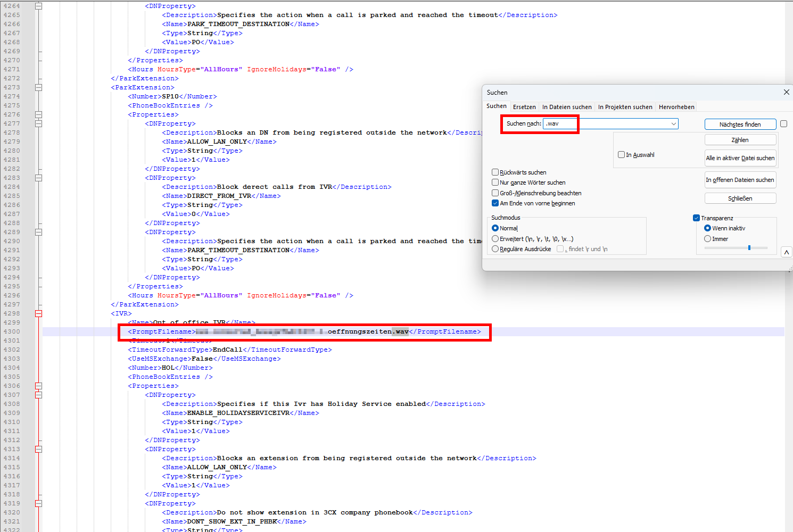Enable 'Rückwärts suchen' checkbox
The height and width of the screenshot is (532, 793).
(x=495, y=172)
